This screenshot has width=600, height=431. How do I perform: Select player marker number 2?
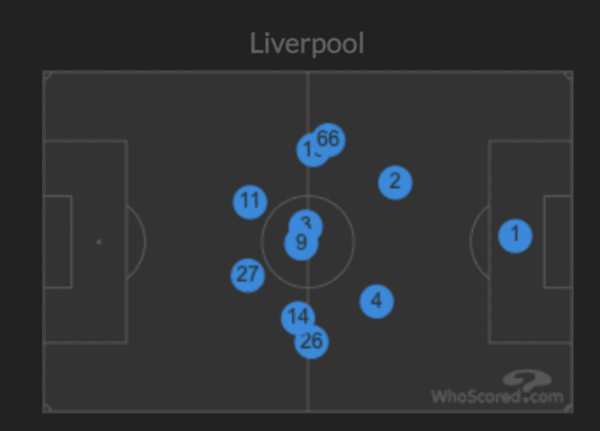[395, 182]
